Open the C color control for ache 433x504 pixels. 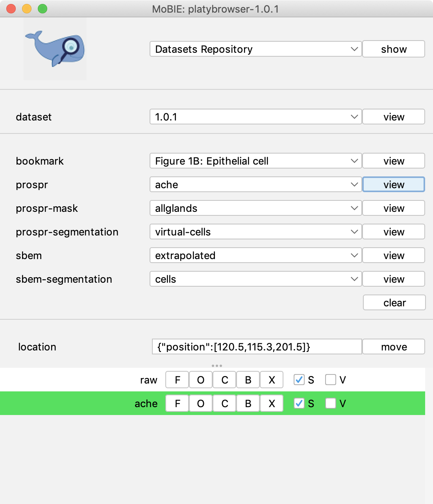click(x=224, y=403)
